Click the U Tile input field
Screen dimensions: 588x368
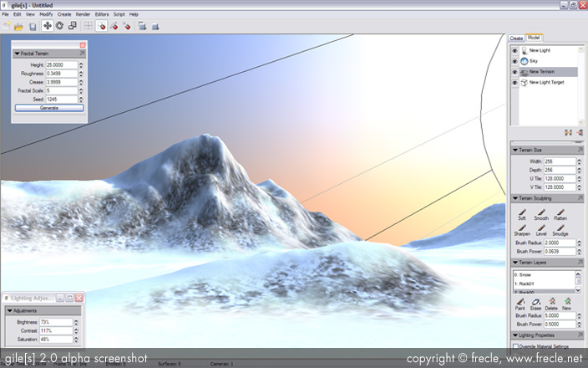[560, 179]
